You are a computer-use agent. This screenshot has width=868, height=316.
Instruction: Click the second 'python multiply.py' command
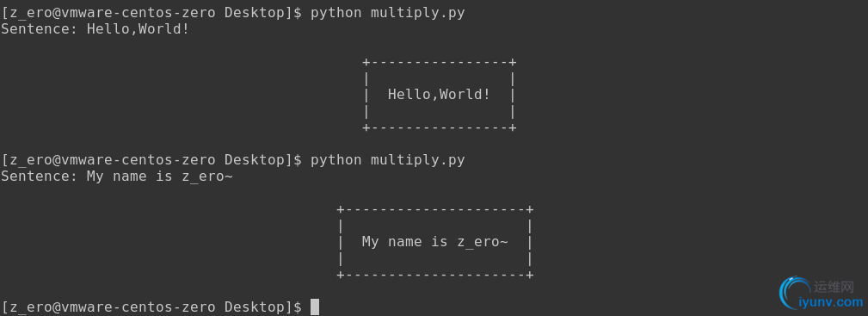(387, 160)
